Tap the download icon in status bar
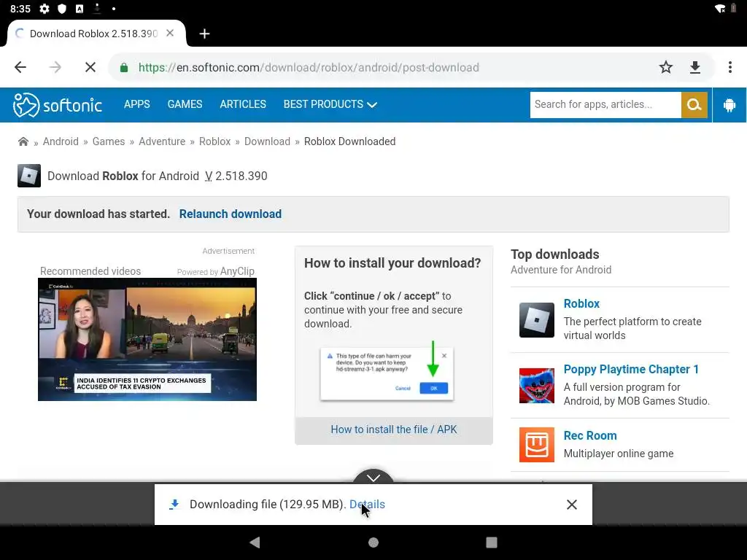Screen dimensions: 747x560 (x=97, y=8)
